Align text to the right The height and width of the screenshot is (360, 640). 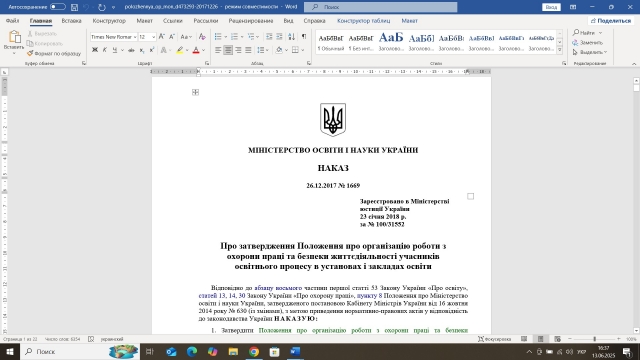click(x=238, y=50)
